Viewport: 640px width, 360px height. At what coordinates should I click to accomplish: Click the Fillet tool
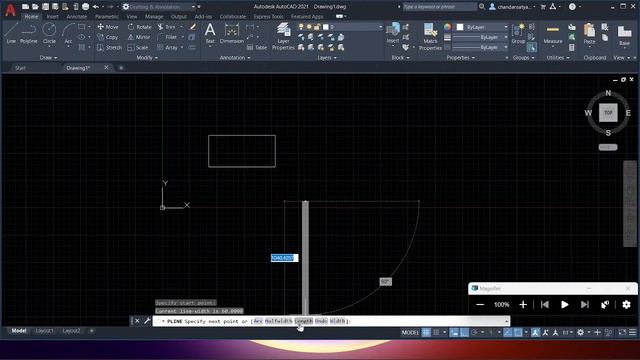(x=167, y=37)
